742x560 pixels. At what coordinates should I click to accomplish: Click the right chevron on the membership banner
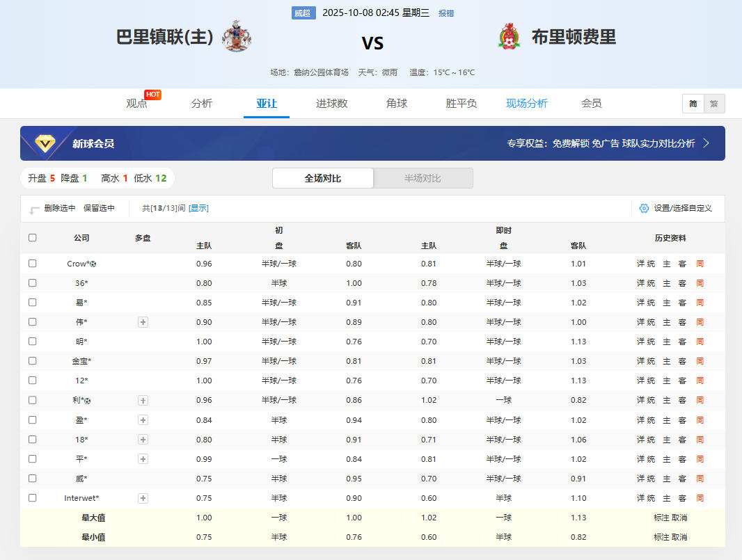pyautogui.click(x=706, y=143)
